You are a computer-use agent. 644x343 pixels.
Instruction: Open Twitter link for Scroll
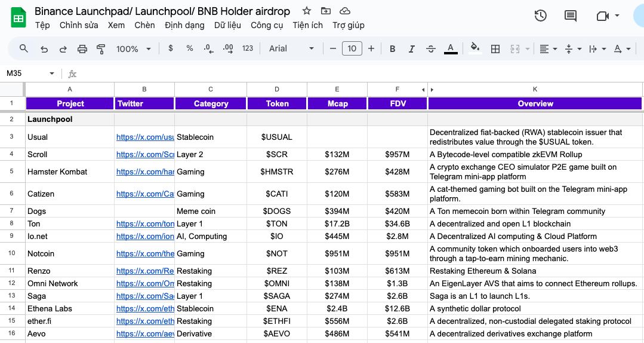145,155
